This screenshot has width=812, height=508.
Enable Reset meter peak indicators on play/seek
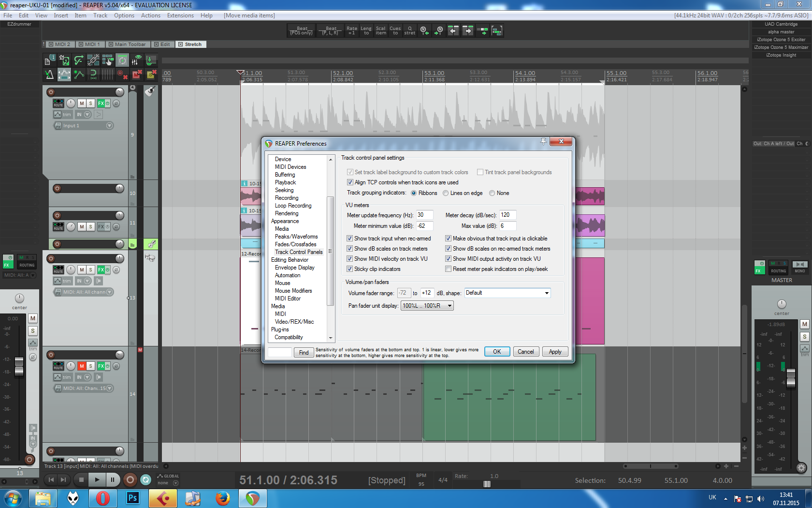(x=448, y=269)
